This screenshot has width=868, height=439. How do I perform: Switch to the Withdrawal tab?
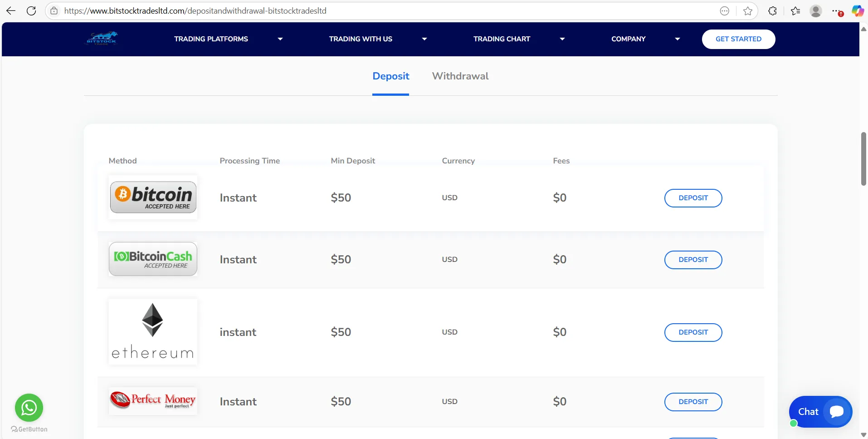pyautogui.click(x=460, y=76)
